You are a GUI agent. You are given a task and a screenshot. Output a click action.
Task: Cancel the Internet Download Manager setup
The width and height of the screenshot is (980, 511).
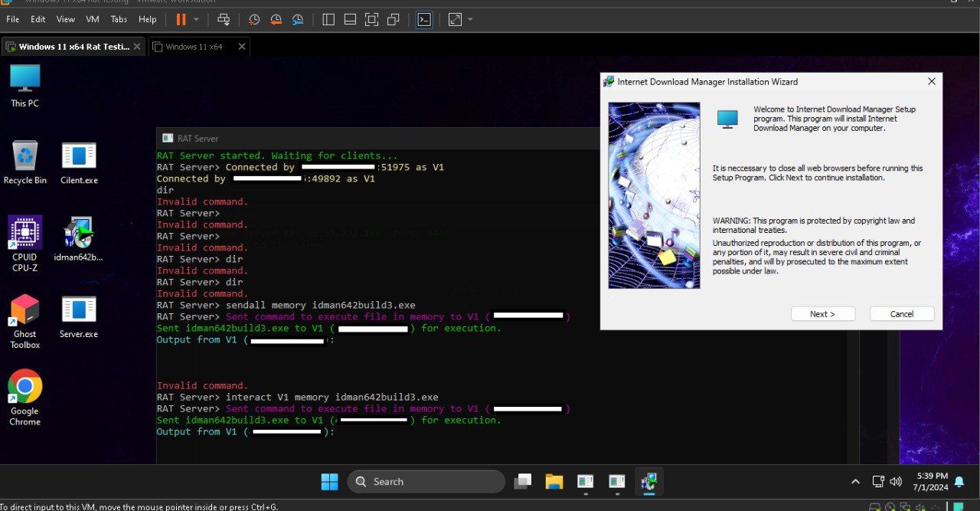901,314
